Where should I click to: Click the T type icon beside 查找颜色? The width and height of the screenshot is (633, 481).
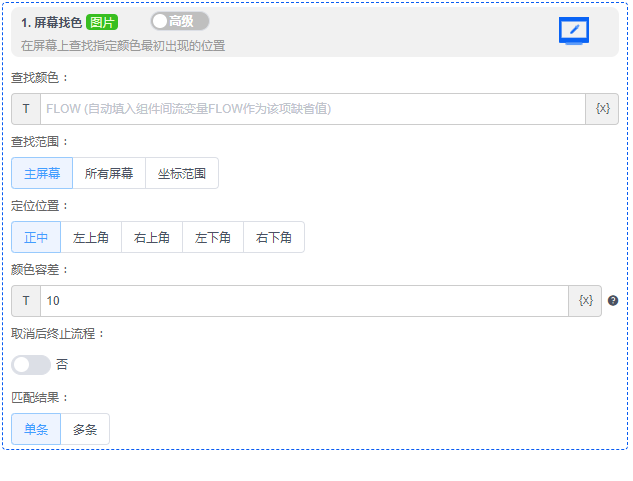point(26,109)
